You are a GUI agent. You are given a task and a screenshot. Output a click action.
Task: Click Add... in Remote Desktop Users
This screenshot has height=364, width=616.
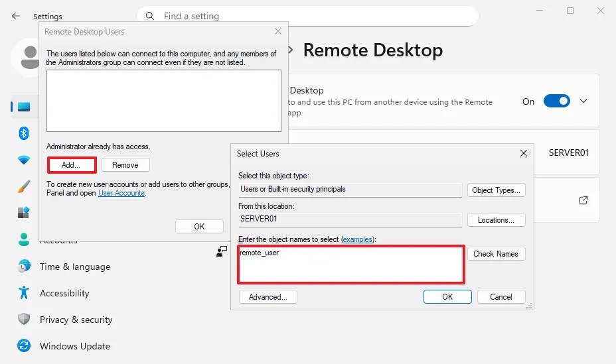coord(72,165)
